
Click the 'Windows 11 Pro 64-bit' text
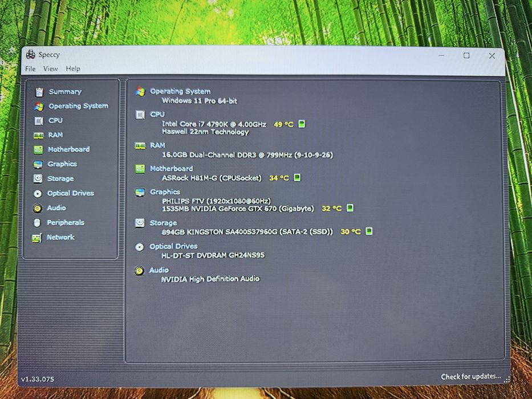(x=200, y=101)
